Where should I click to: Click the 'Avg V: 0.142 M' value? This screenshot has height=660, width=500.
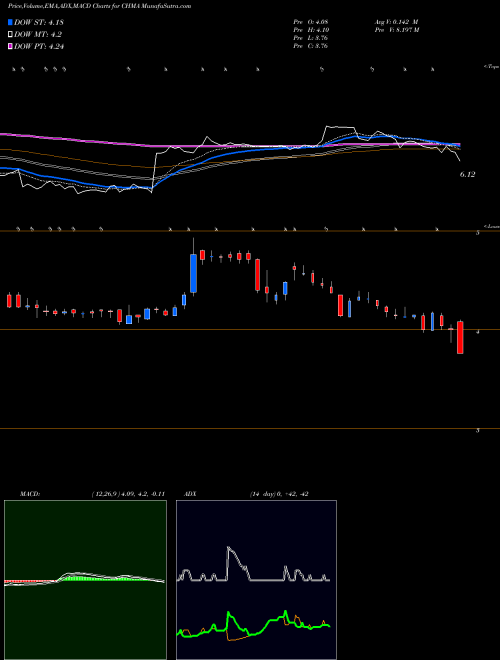point(396,21)
